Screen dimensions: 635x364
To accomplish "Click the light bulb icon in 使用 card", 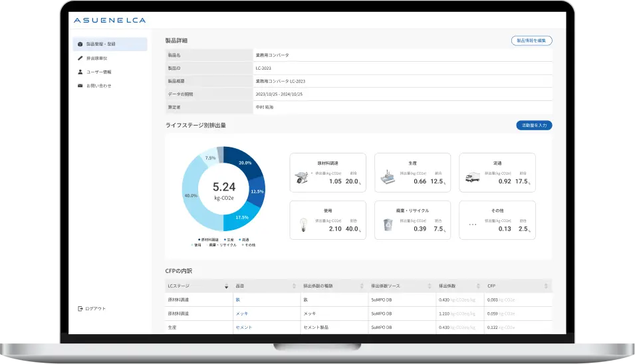I will [303, 225].
